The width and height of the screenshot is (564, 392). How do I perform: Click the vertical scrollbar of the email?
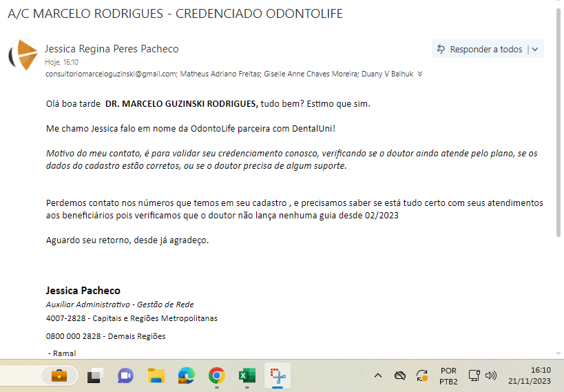click(558, 123)
